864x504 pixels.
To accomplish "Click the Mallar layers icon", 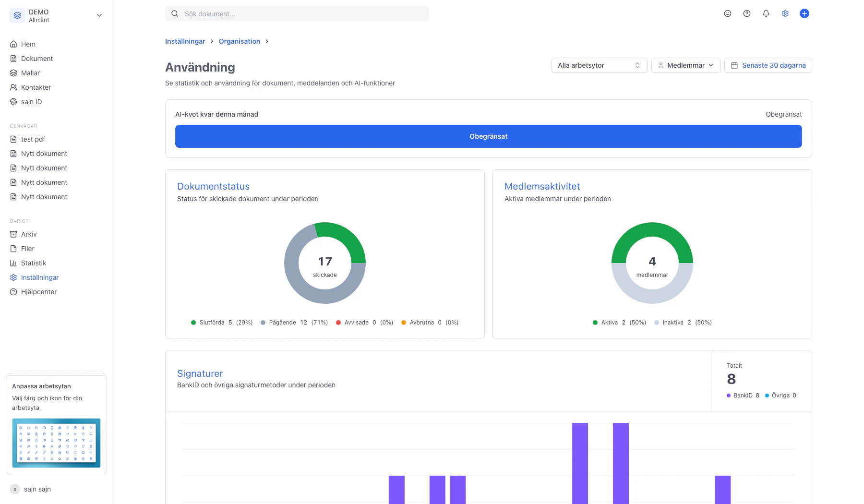I will pos(13,73).
